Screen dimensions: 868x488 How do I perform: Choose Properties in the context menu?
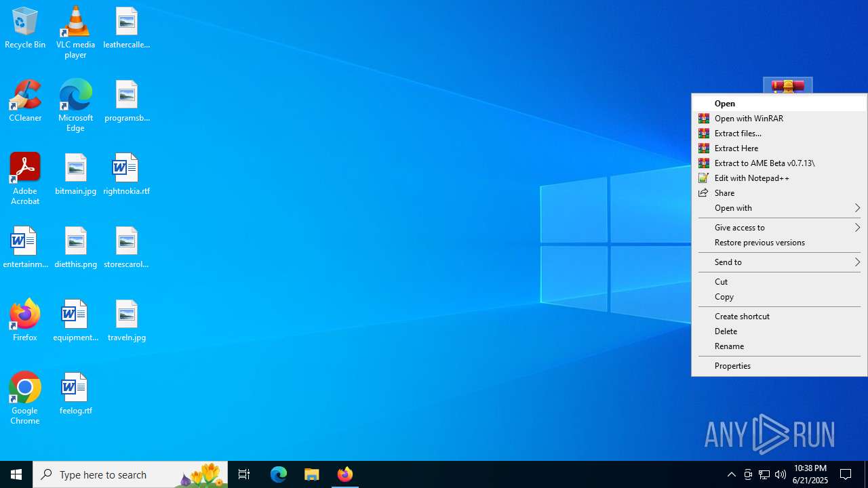click(779, 366)
